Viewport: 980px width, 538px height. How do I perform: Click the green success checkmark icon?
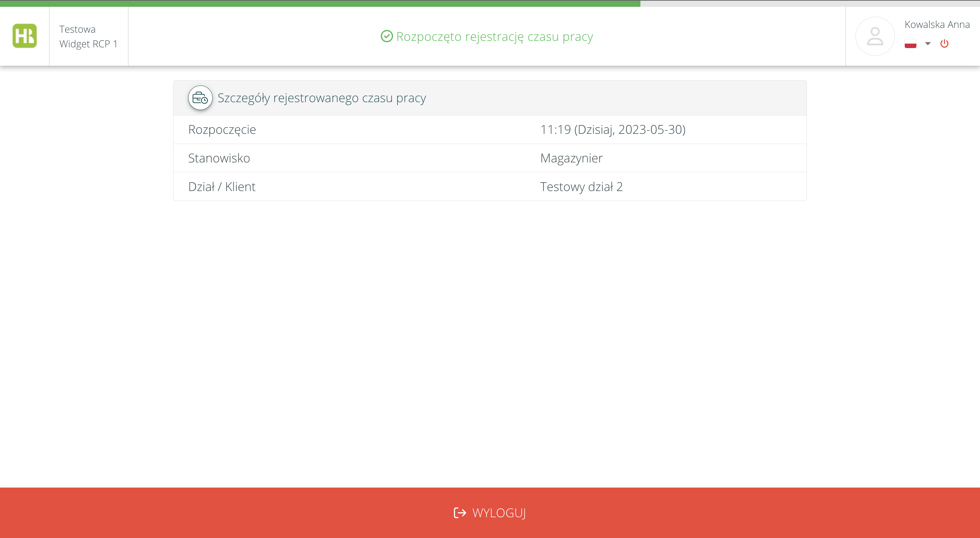pyautogui.click(x=387, y=36)
